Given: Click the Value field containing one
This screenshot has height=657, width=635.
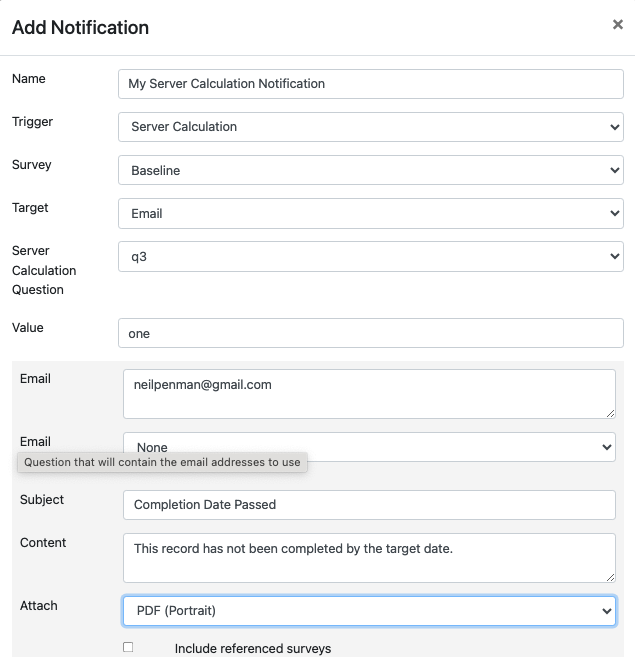Looking at the screenshot, I should click(371, 333).
